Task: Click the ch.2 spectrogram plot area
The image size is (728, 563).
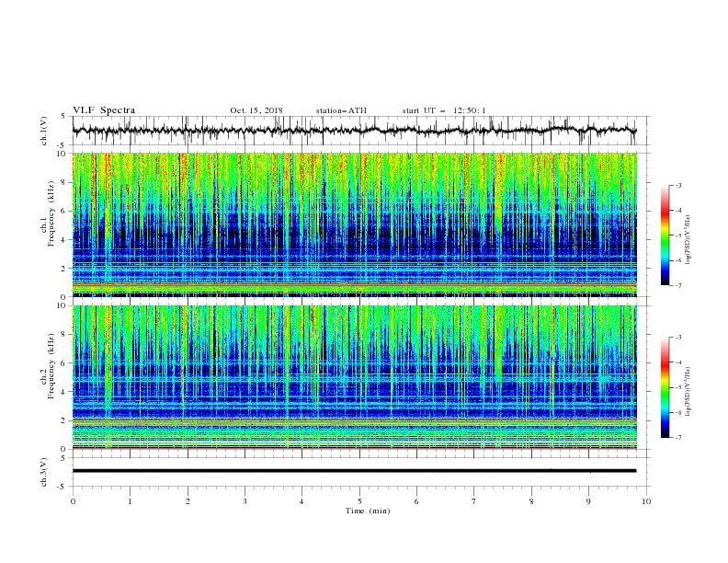Action: 354,377
